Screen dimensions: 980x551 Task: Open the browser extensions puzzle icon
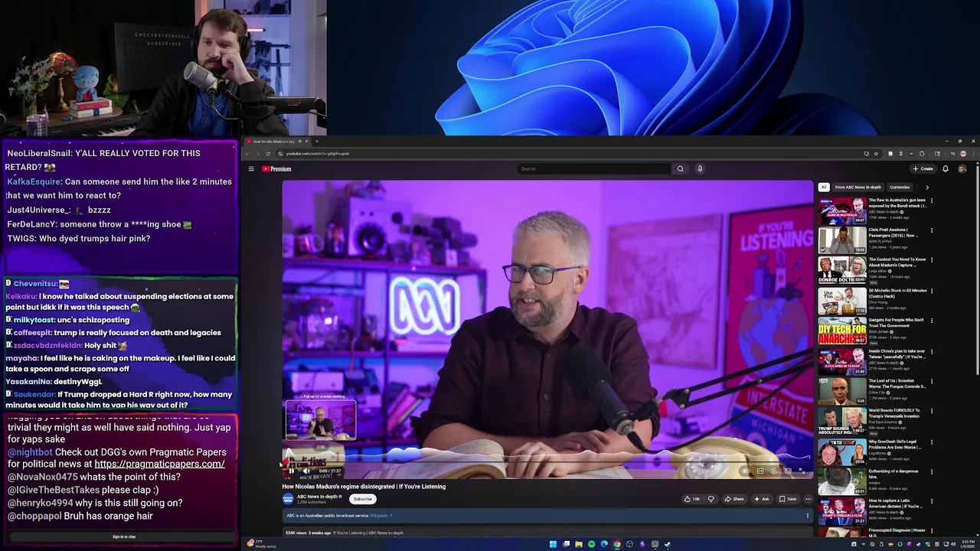pyautogui.click(x=922, y=154)
